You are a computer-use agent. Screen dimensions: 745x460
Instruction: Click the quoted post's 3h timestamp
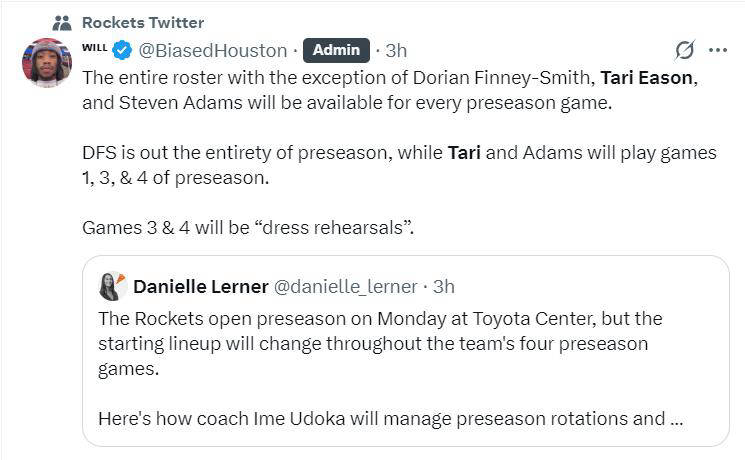(443, 287)
